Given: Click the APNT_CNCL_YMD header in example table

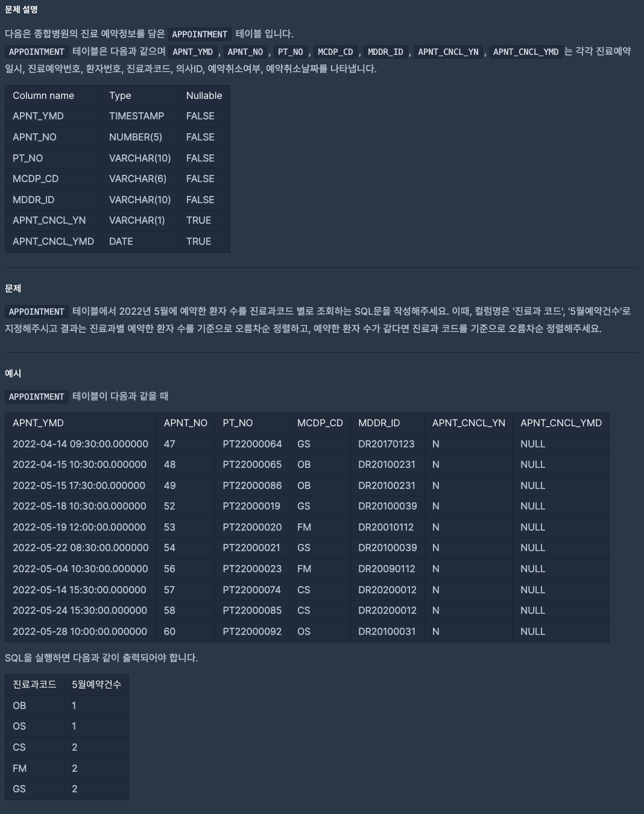Looking at the screenshot, I should tap(561, 423).
